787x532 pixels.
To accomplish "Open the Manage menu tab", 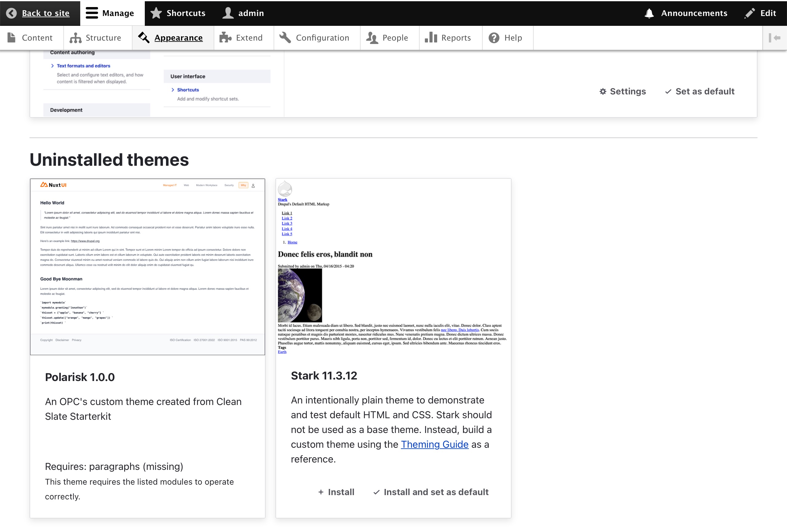I will 113,13.
